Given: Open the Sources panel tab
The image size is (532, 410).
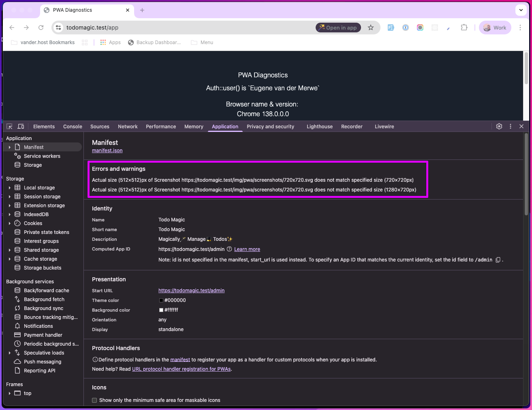Looking at the screenshot, I should click(x=100, y=127).
